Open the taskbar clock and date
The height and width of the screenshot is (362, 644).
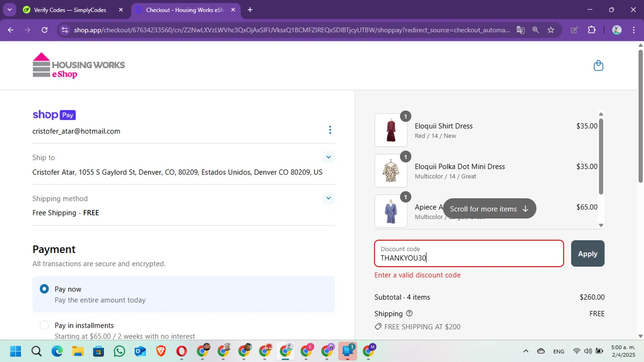click(x=623, y=351)
